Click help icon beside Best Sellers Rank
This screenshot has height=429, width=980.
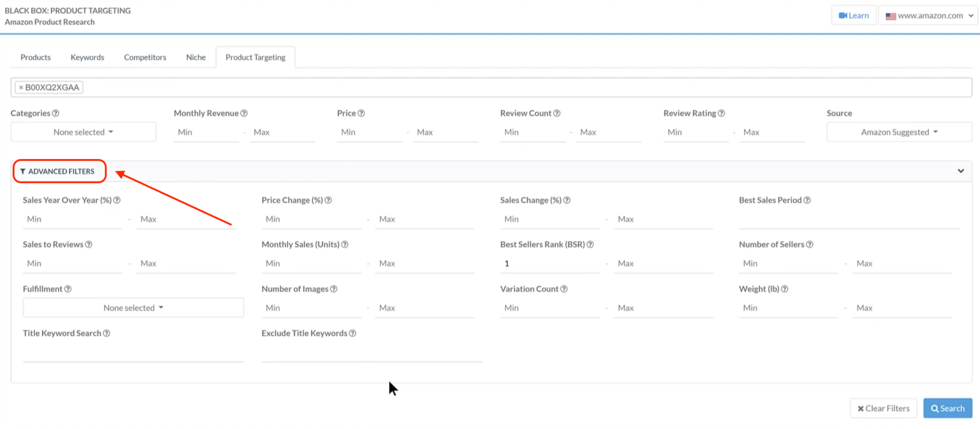point(590,245)
